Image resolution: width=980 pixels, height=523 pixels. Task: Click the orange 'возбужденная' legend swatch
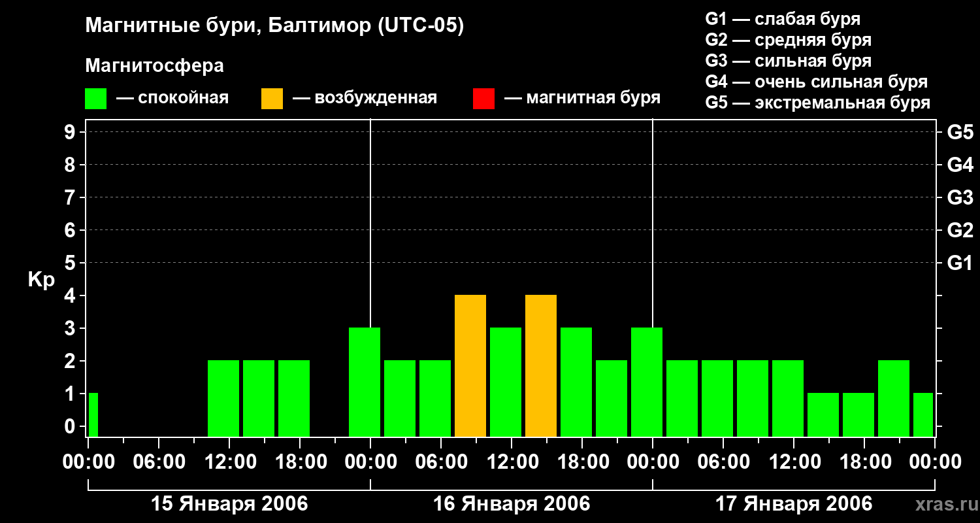tap(272, 99)
